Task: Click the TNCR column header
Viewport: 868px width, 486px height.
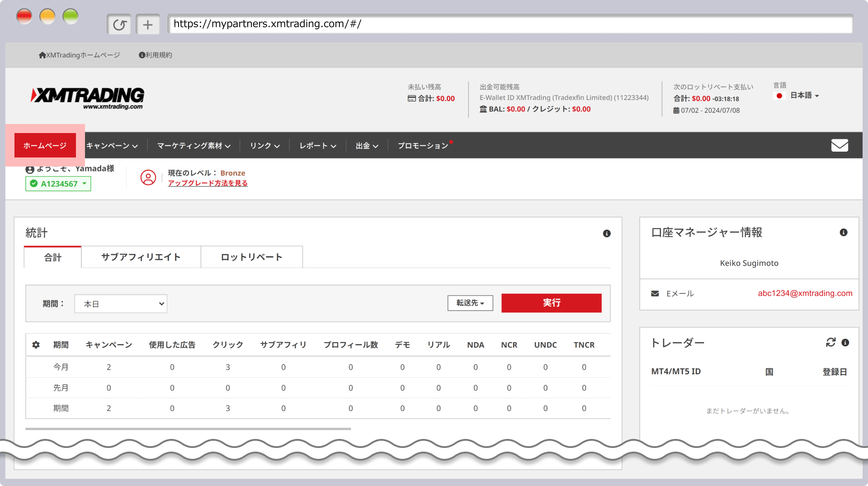Action: coord(584,345)
